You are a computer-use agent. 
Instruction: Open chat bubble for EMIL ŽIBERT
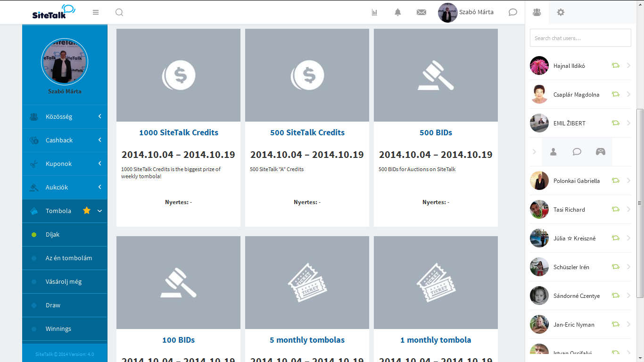click(615, 123)
